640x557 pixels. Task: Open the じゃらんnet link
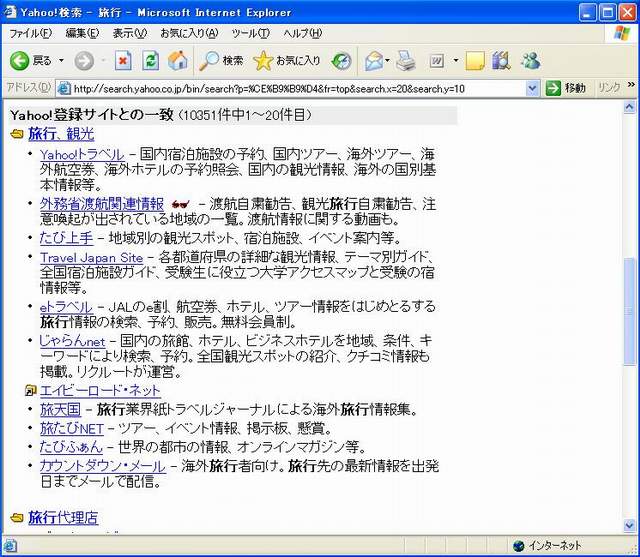click(72, 341)
